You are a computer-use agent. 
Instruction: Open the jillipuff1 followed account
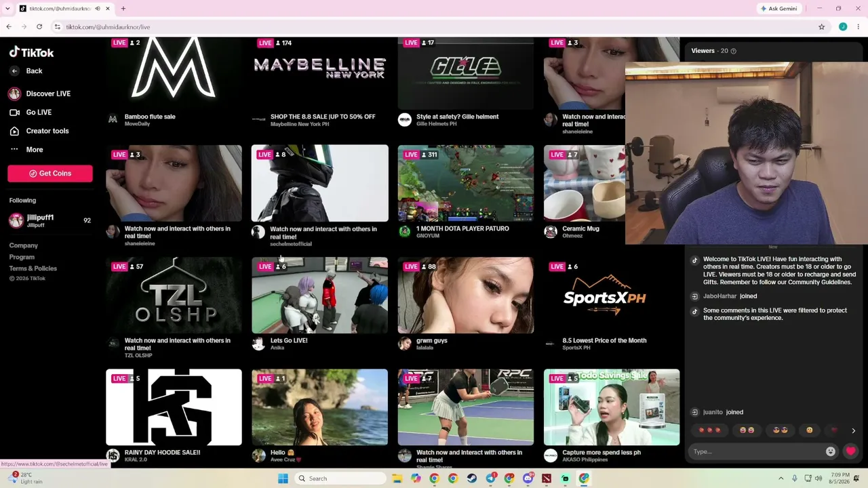point(50,220)
